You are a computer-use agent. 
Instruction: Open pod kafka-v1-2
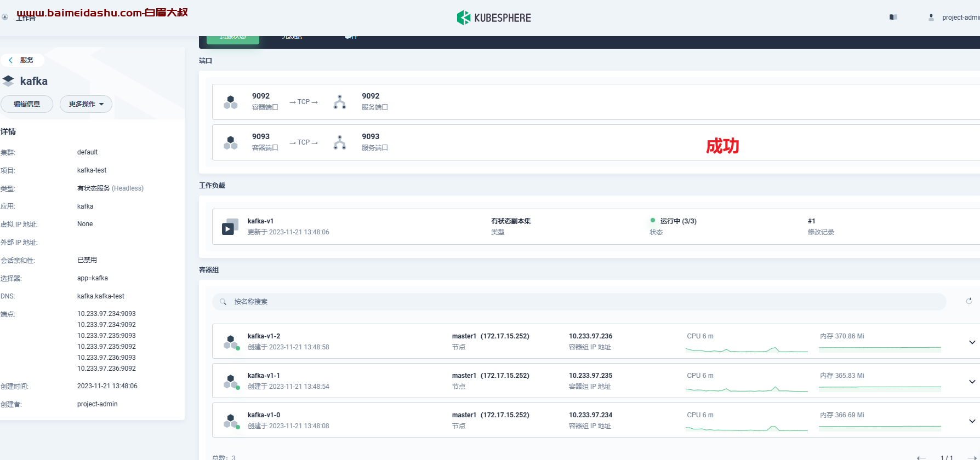pyautogui.click(x=264, y=336)
